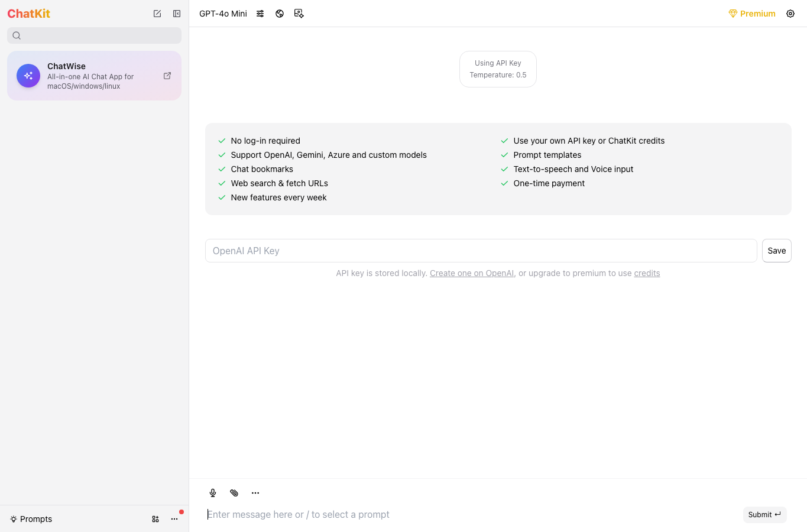Screen dimensions: 807x532
Task: Click the ChatWise sparkle logo
Action: [28, 76]
